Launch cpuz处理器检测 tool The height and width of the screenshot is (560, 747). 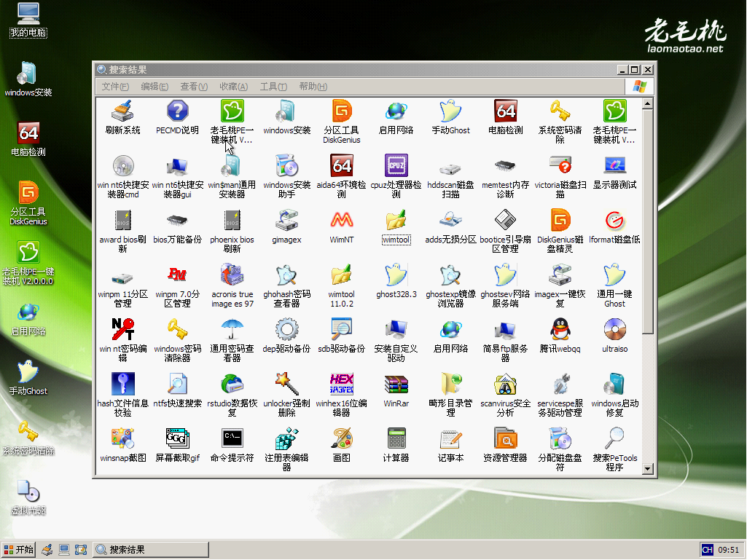396,165
